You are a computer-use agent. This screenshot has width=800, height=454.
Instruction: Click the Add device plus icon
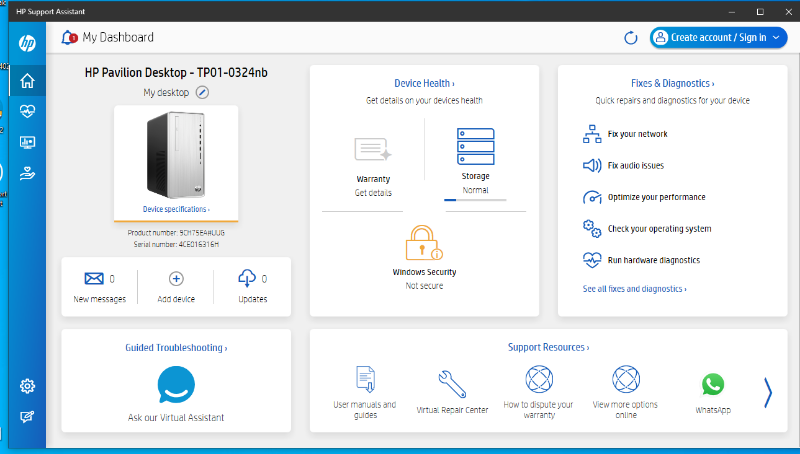176,279
